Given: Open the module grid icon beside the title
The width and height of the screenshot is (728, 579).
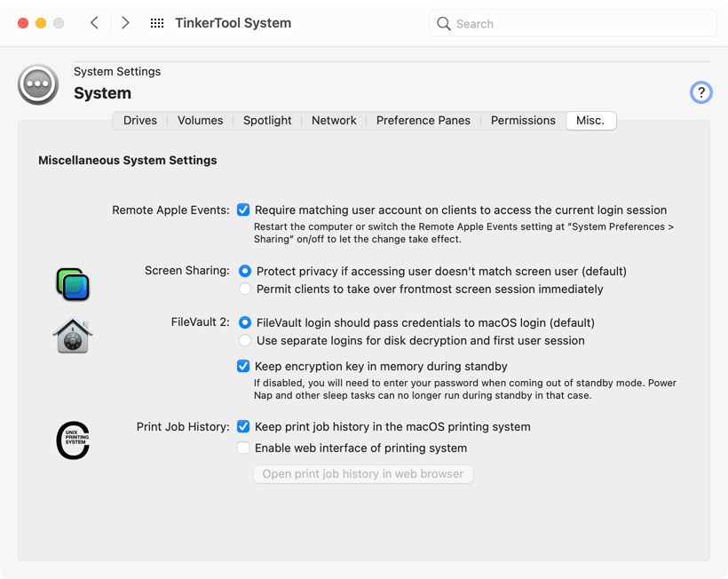Looking at the screenshot, I should (156, 23).
